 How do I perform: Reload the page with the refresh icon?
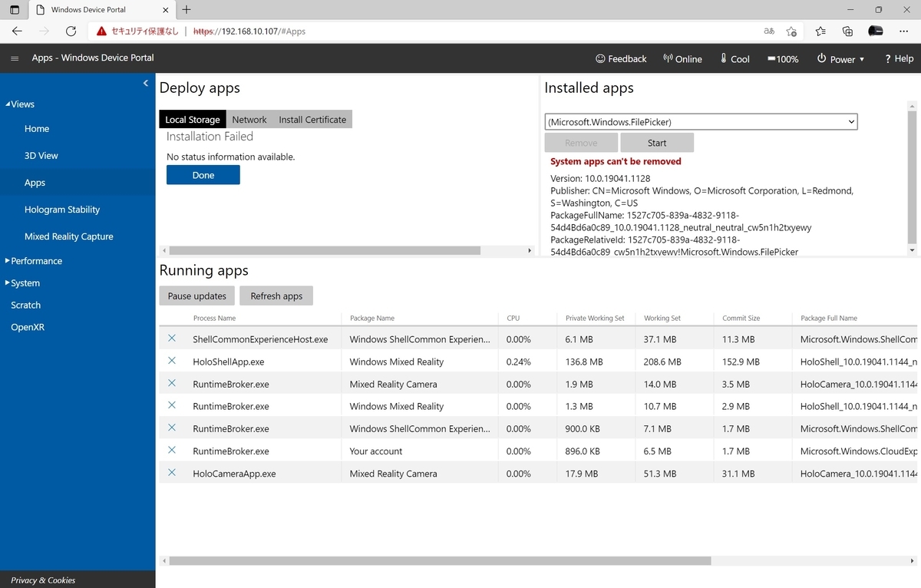click(x=71, y=31)
